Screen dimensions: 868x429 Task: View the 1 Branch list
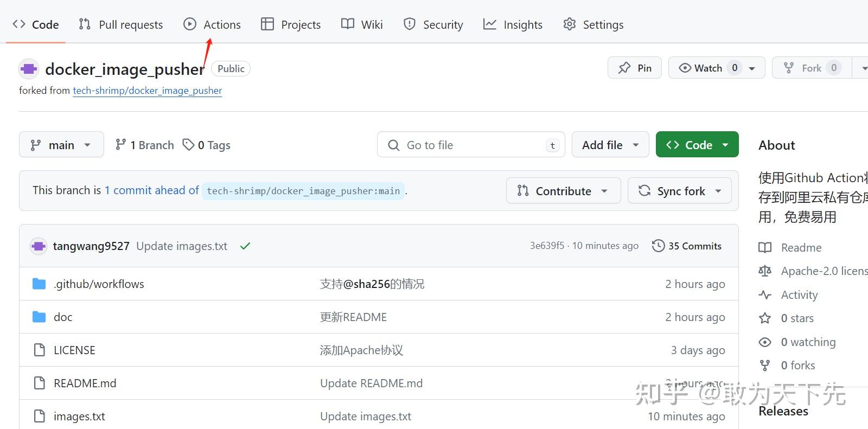145,145
